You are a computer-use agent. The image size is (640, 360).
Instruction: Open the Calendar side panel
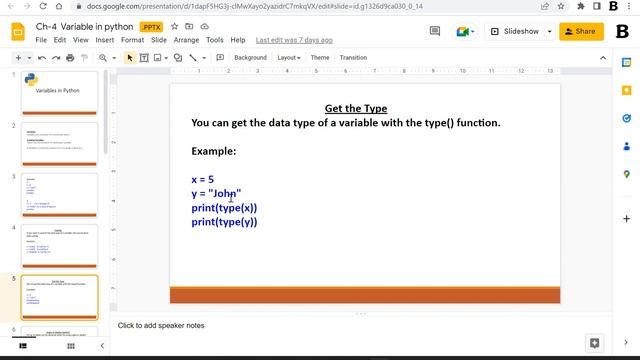pyautogui.click(x=627, y=62)
